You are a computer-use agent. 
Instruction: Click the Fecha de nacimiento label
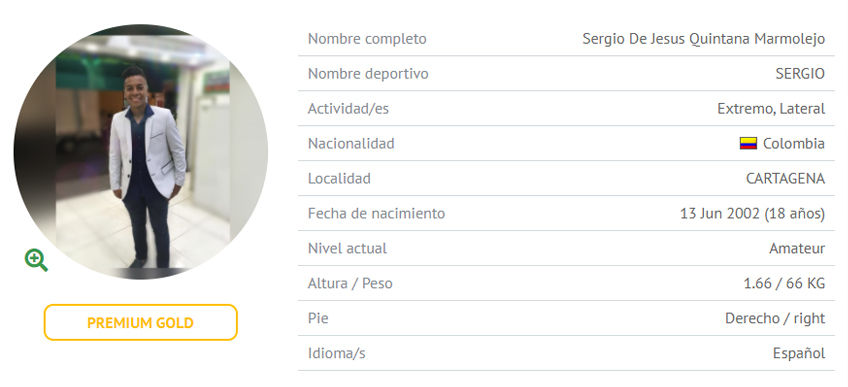coord(376,213)
